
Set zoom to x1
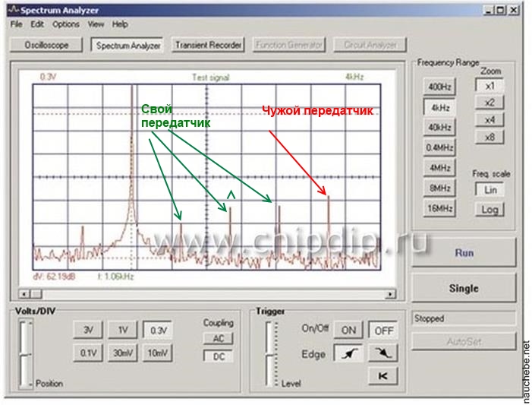pos(490,86)
